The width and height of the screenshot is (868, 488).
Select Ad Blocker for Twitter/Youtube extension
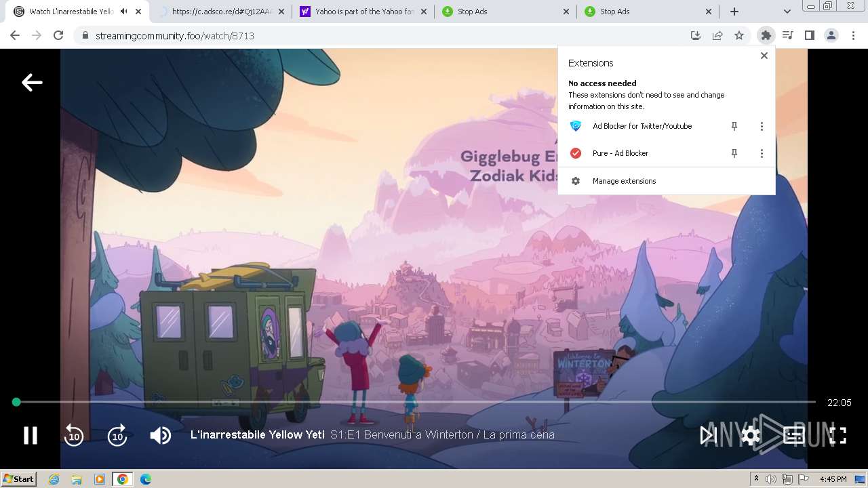(642, 126)
